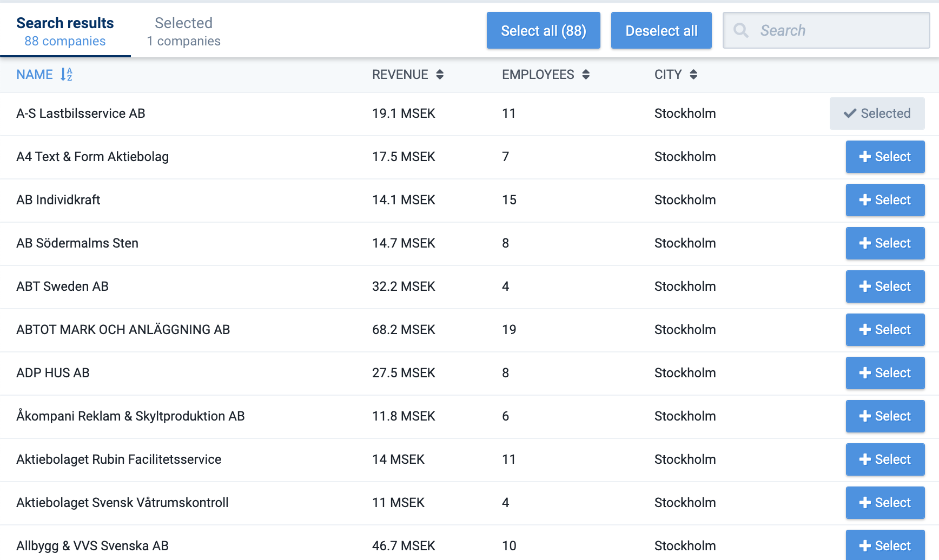This screenshot has width=939, height=560.
Task: Sort by CITY column
Action: (668, 75)
